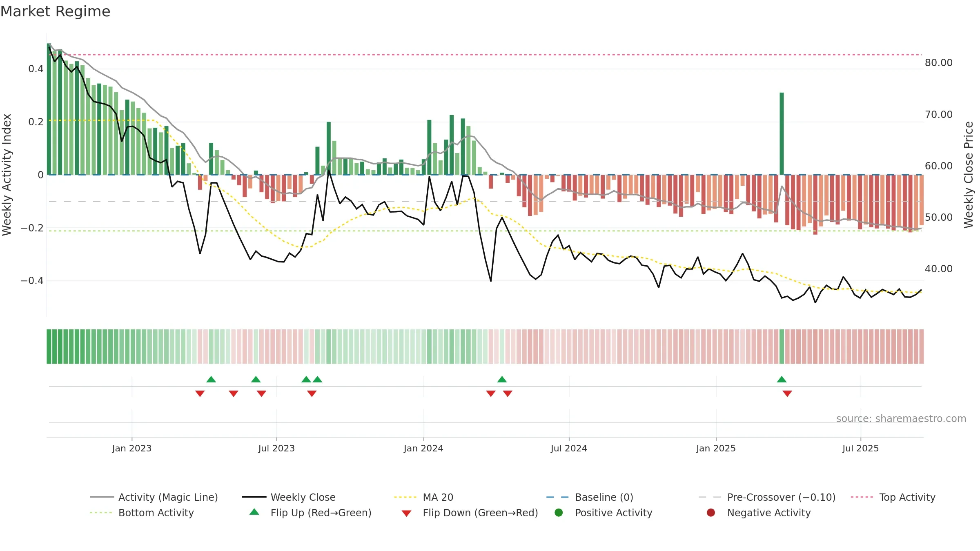Toggle the MA 20 legend entry
980x551 pixels.
click(423, 497)
